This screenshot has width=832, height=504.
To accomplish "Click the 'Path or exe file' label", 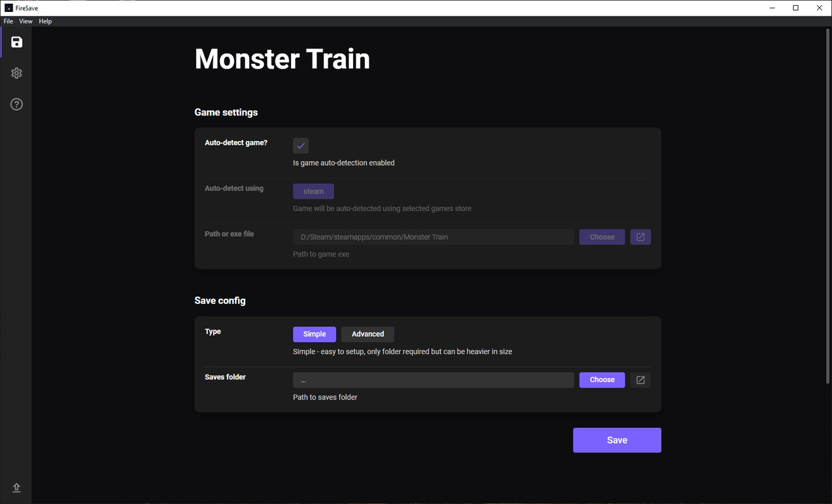I will pyautogui.click(x=229, y=234).
